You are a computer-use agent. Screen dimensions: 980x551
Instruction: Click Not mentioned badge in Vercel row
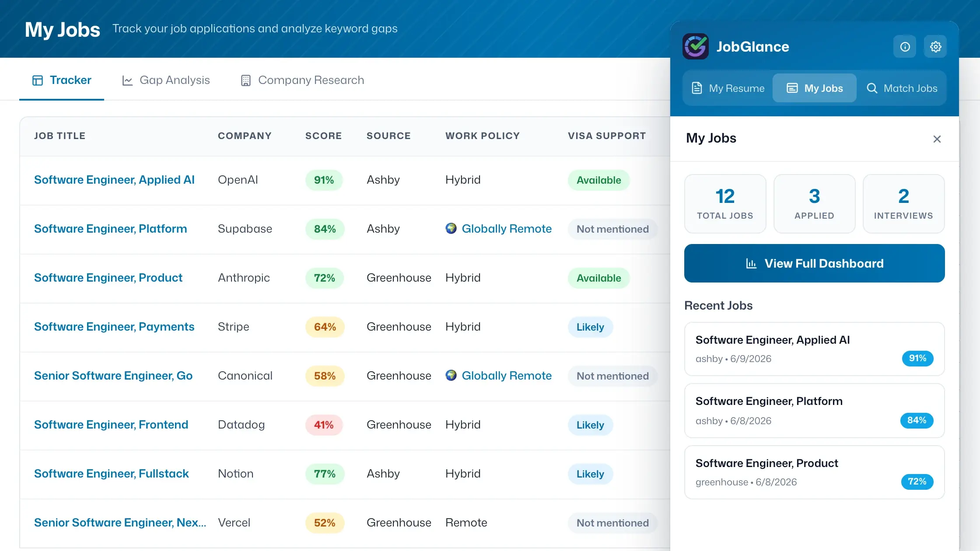click(x=612, y=523)
